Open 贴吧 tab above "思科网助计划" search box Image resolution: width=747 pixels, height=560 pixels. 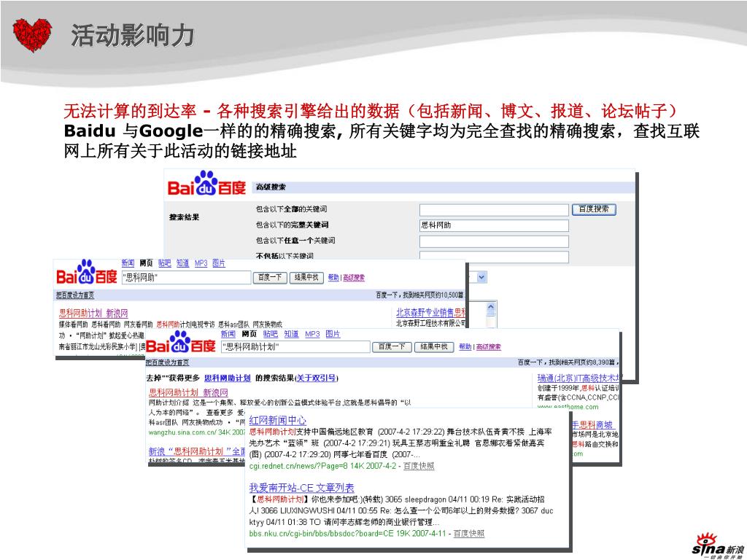[x=270, y=334]
